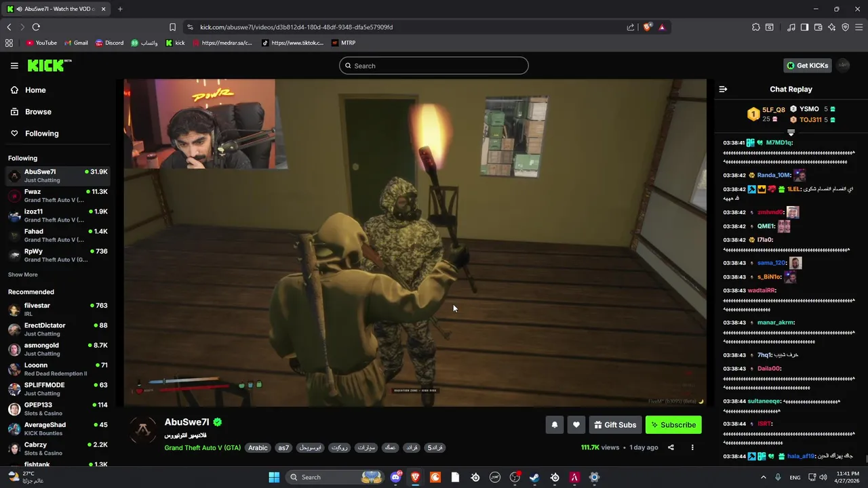Open Brave VPN shield icon
Image resolution: width=868 pixels, height=488 pixels.
point(845,27)
